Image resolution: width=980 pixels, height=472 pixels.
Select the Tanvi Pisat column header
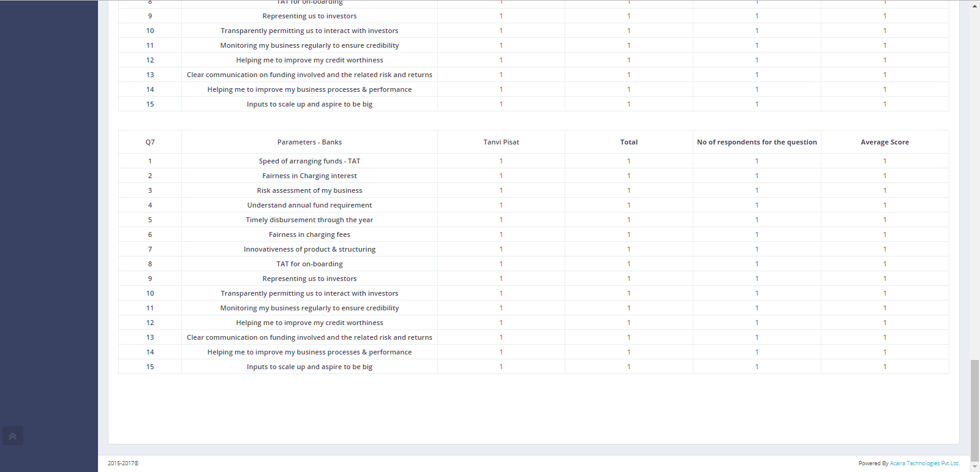(501, 142)
